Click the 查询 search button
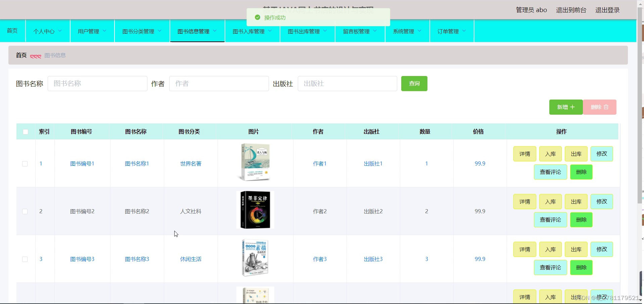The image size is (644, 304). 414,83
